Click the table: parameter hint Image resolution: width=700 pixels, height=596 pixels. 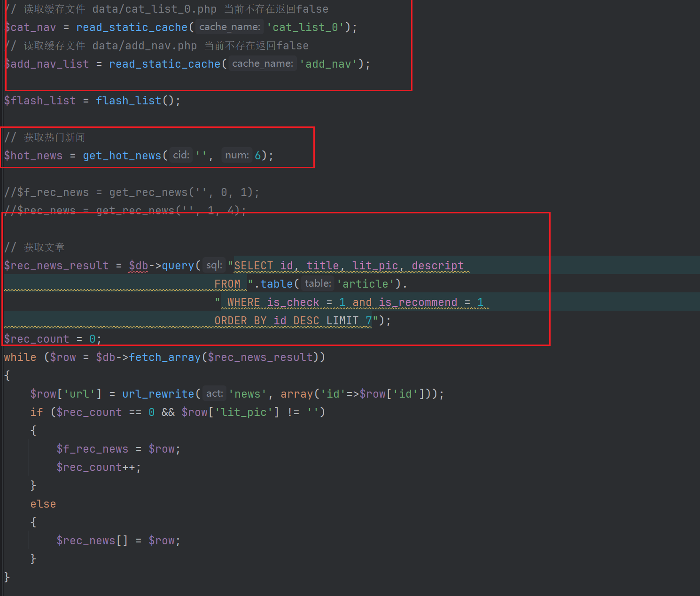coord(318,283)
